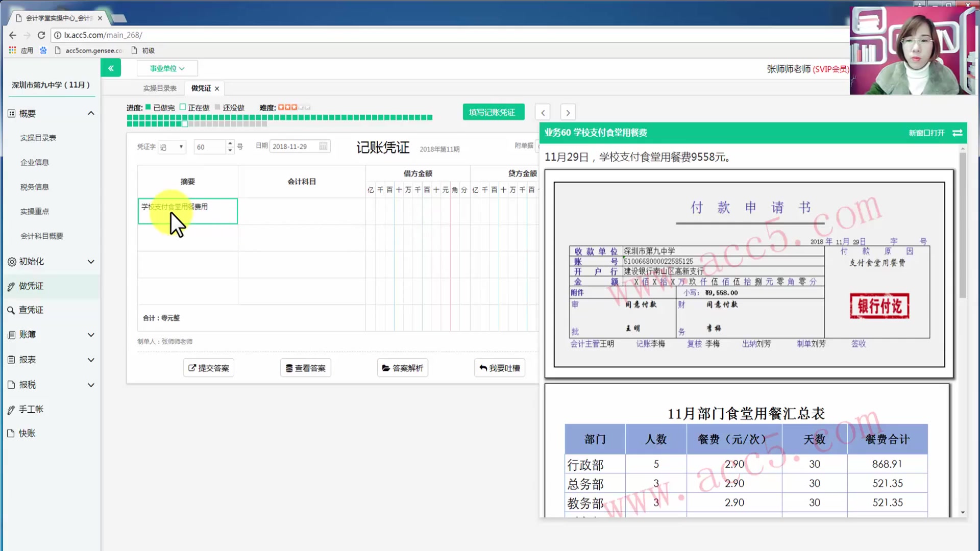
Task: Open the 凭证字 记 dropdown
Action: click(x=171, y=147)
